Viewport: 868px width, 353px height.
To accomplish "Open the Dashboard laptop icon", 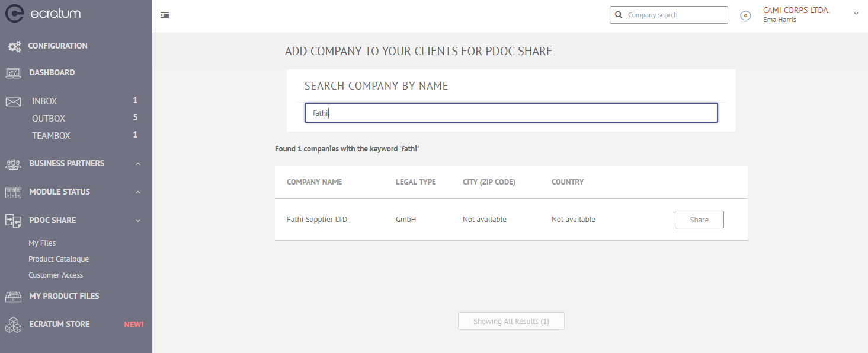I will [14, 73].
